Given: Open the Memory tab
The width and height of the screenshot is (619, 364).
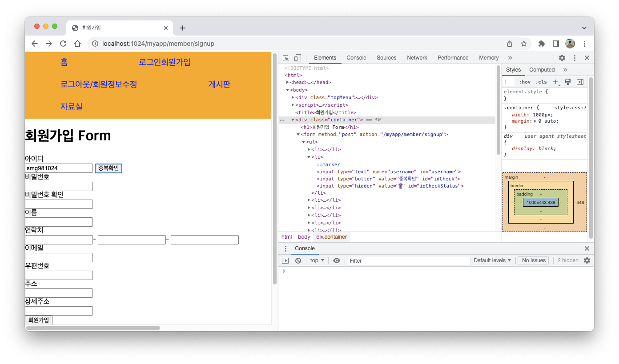Looking at the screenshot, I should [x=489, y=58].
